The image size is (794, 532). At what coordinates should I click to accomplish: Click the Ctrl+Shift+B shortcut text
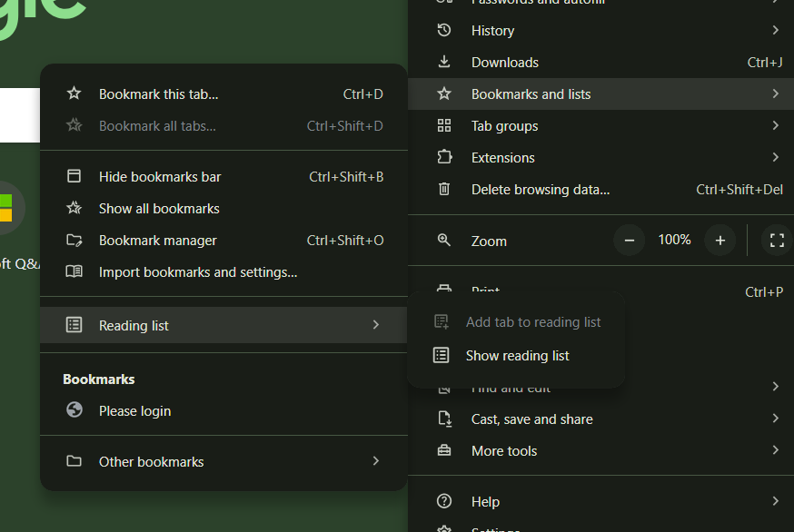346,177
